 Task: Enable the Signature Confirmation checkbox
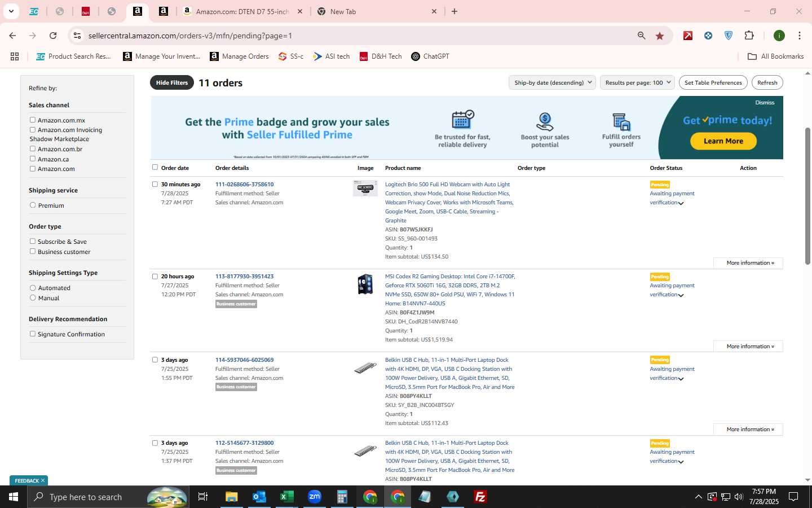[33, 334]
